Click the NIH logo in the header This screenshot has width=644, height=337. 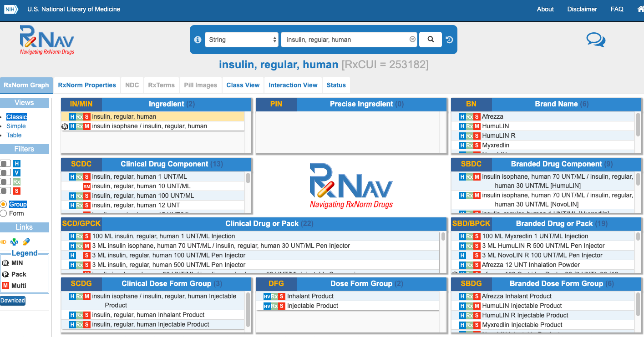coord(11,9)
